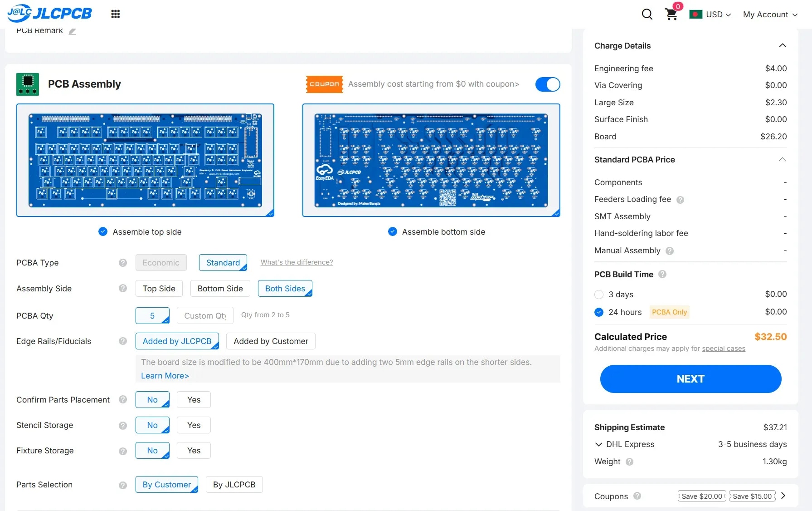Click the PCB Remark edit pencil icon

tap(73, 31)
